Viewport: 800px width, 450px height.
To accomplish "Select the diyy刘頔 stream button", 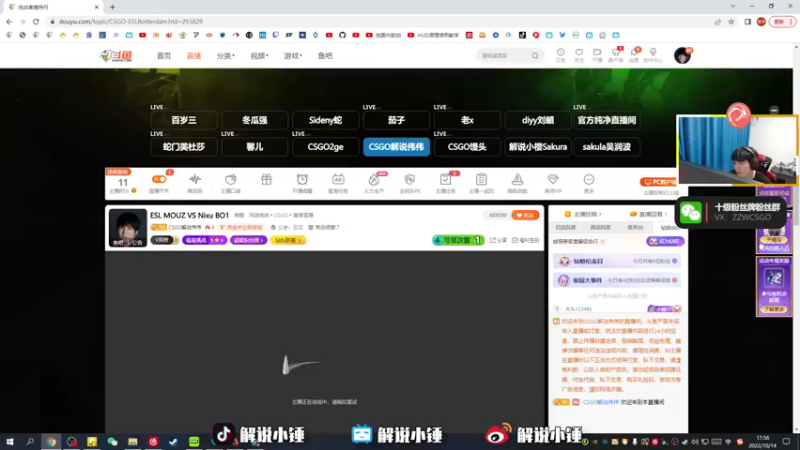I will click(538, 120).
